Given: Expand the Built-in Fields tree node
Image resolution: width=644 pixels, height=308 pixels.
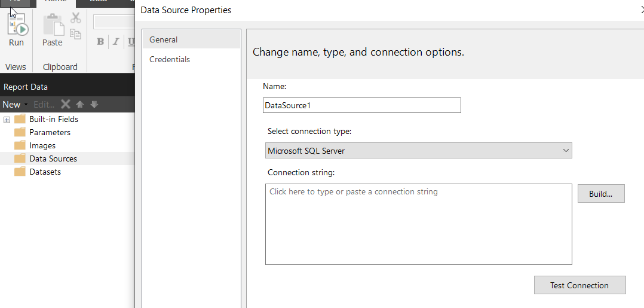Looking at the screenshot, I should point(7,120).
